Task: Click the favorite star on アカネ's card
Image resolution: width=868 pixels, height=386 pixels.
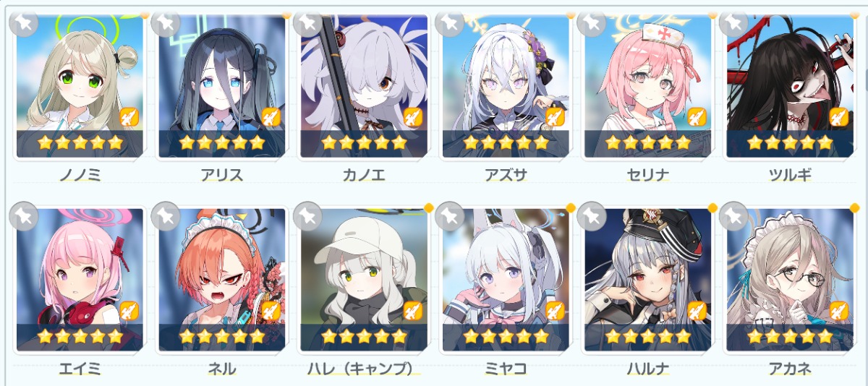Action: 733,215
